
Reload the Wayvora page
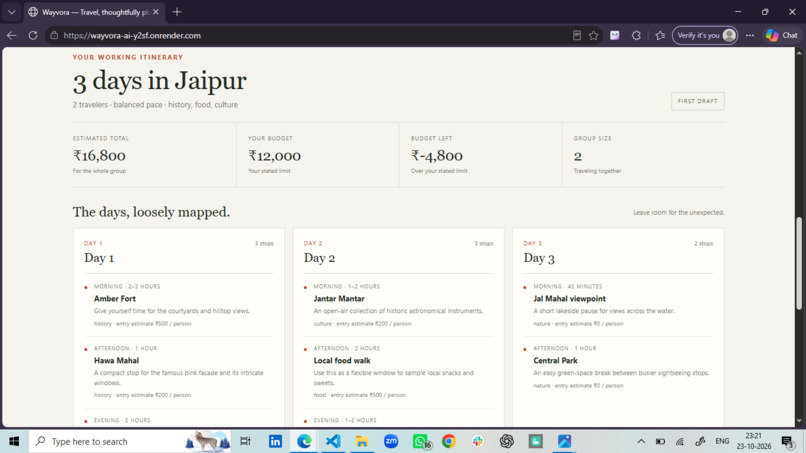click(x=33, y=35)
